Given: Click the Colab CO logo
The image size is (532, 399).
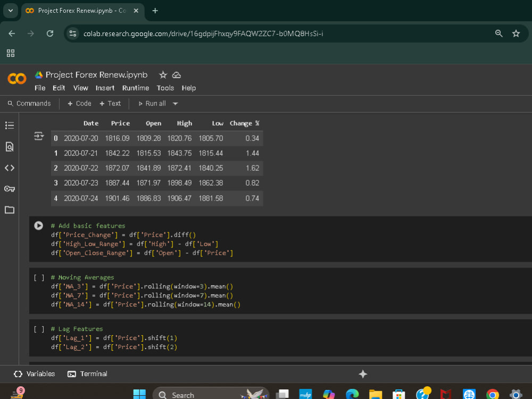Looking at the screenshot, I should [17, 79].
